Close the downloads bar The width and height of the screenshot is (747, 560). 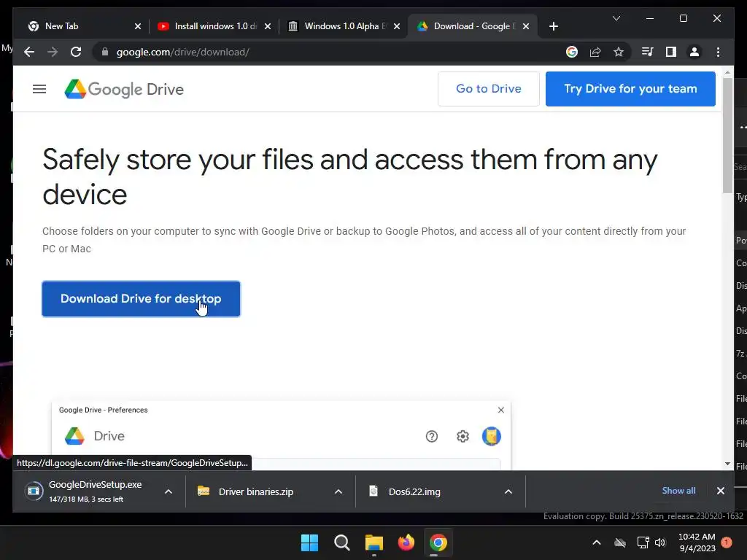(720, 491)
